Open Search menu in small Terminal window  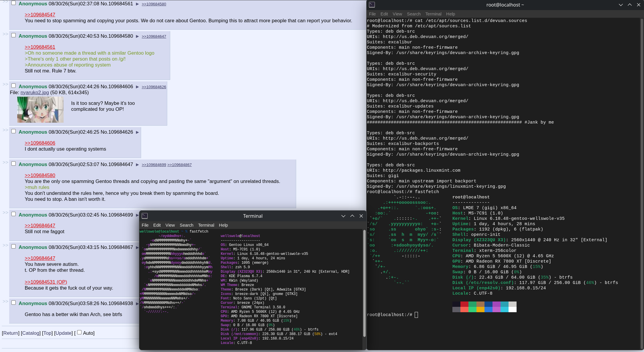pyautogui.click(x=186, y=225)
